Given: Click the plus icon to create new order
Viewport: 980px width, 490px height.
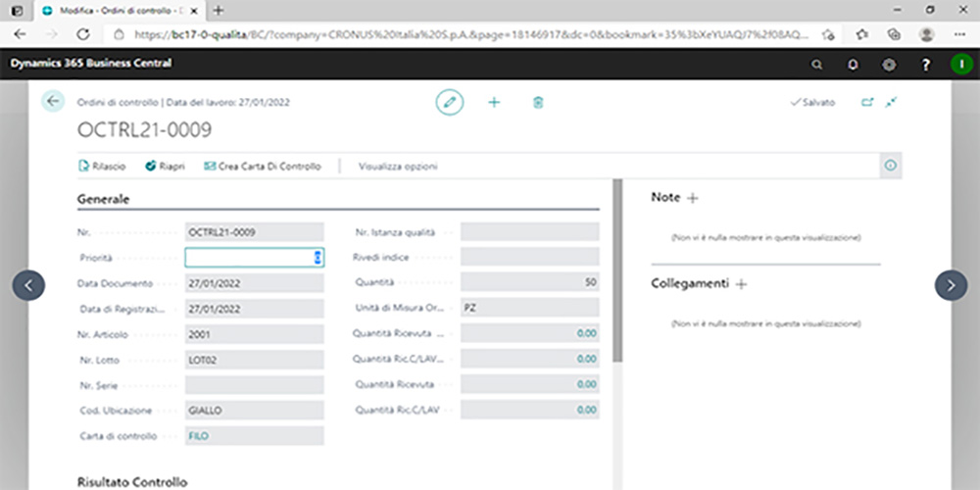Looking at the screenshot, I should [494, 102].
